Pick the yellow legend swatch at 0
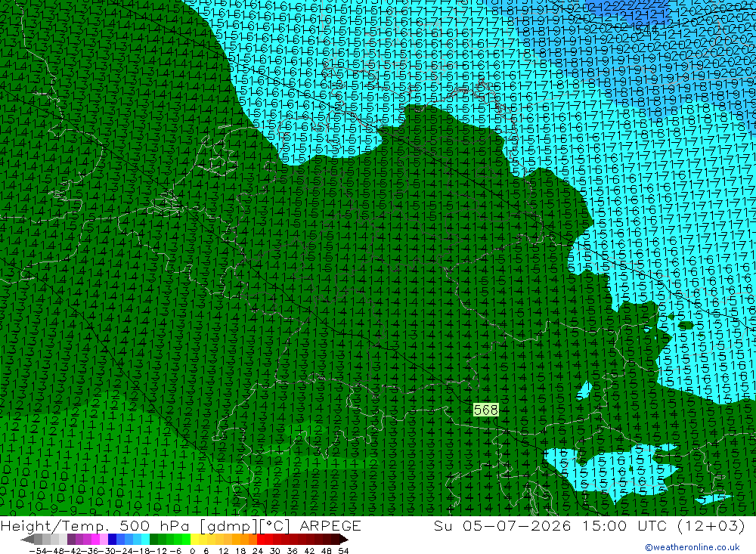756x554 pixels. click(x=195, y=540)
